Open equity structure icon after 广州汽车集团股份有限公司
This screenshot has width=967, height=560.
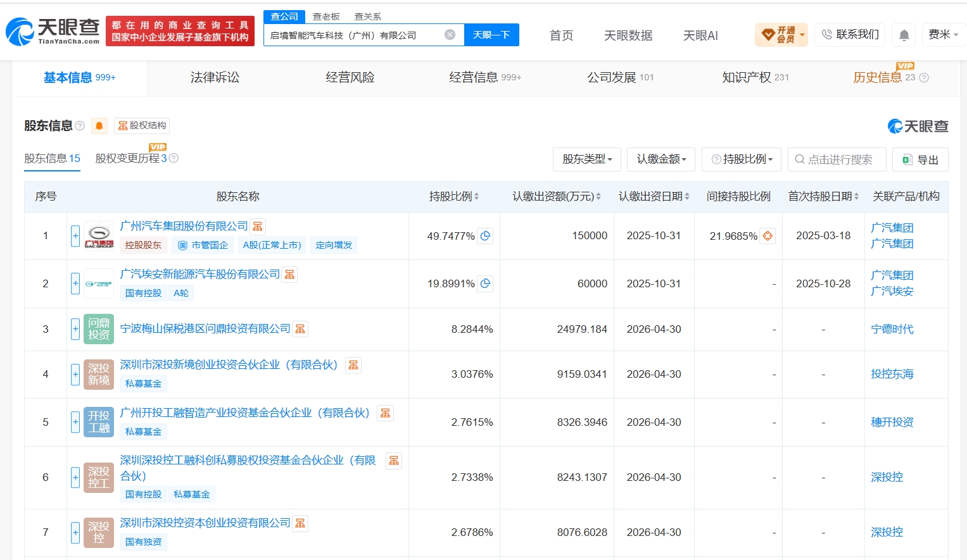click(258, 227)
